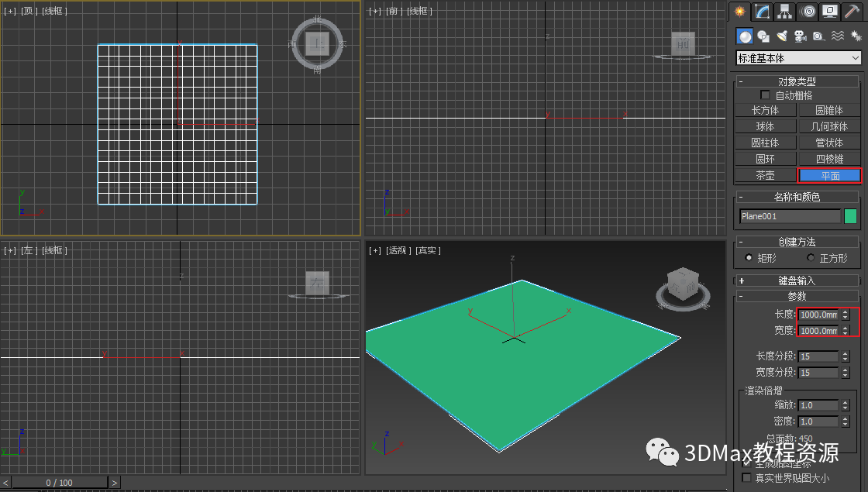This screenshot has width=868, height=492.
Task: Select the 正方形 radio button
Action: [x=811, y=258]
